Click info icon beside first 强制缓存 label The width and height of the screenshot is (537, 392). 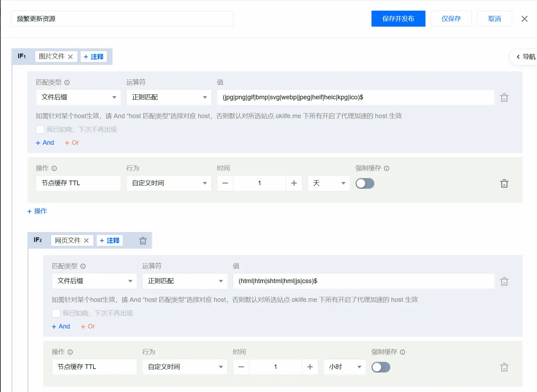387,168
